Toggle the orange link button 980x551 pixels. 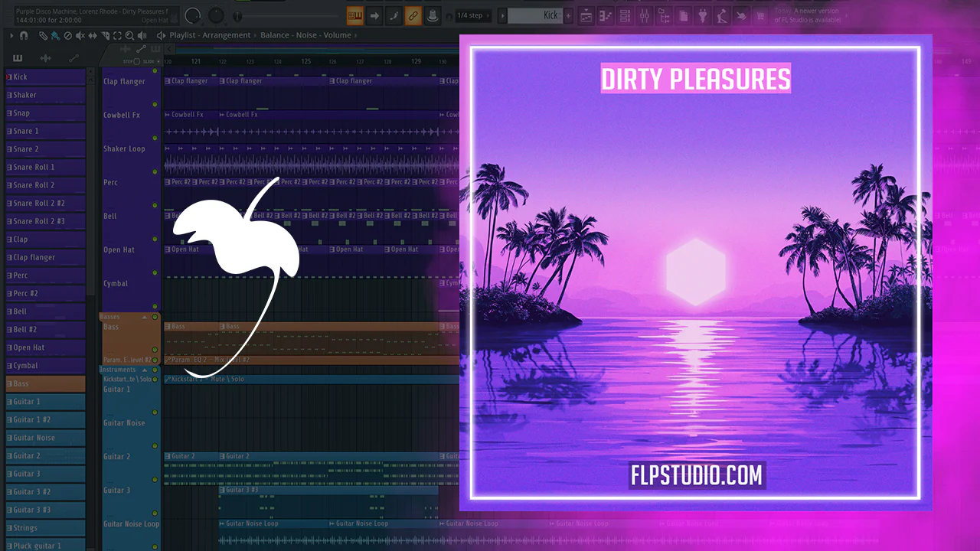click(x=413, y=15)
